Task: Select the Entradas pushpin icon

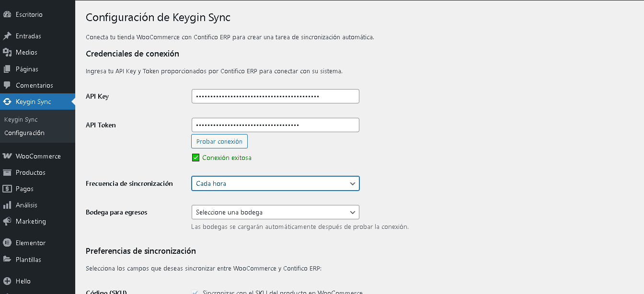Action: point(8,35)
